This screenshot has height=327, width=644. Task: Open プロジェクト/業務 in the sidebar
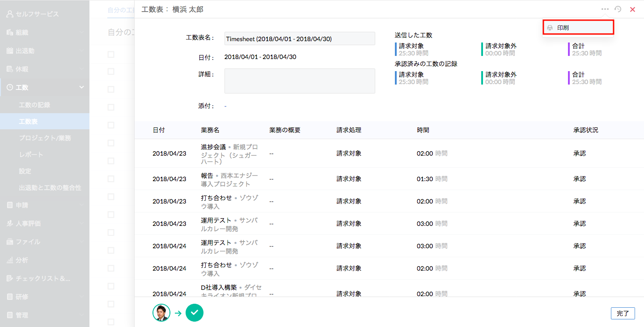click(45, 138)
